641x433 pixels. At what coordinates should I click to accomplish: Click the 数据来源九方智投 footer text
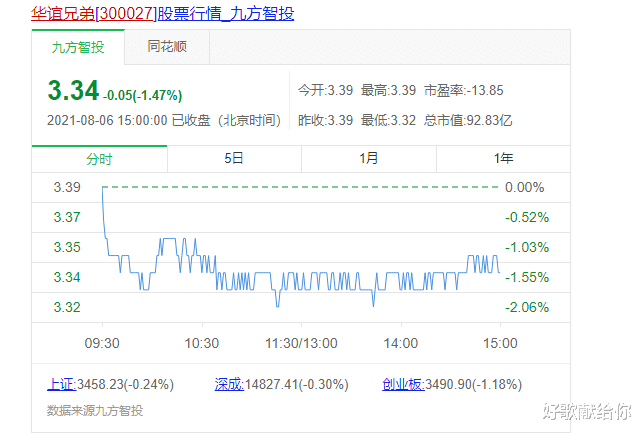pos(95,411)
